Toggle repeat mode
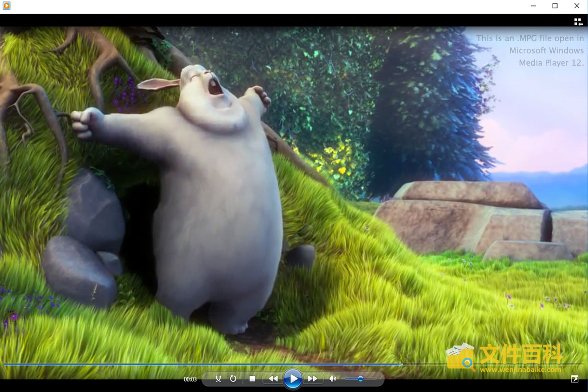 point(233,379)
